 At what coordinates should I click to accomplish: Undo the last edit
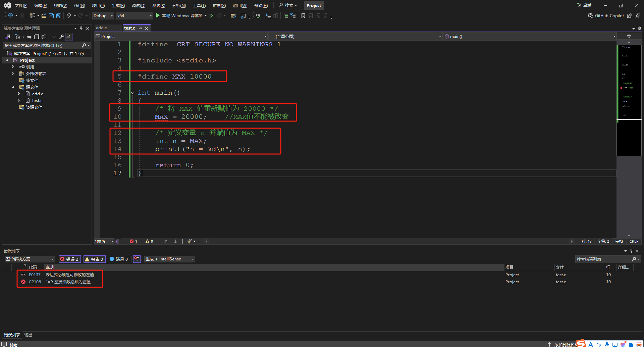pos(68,15)
